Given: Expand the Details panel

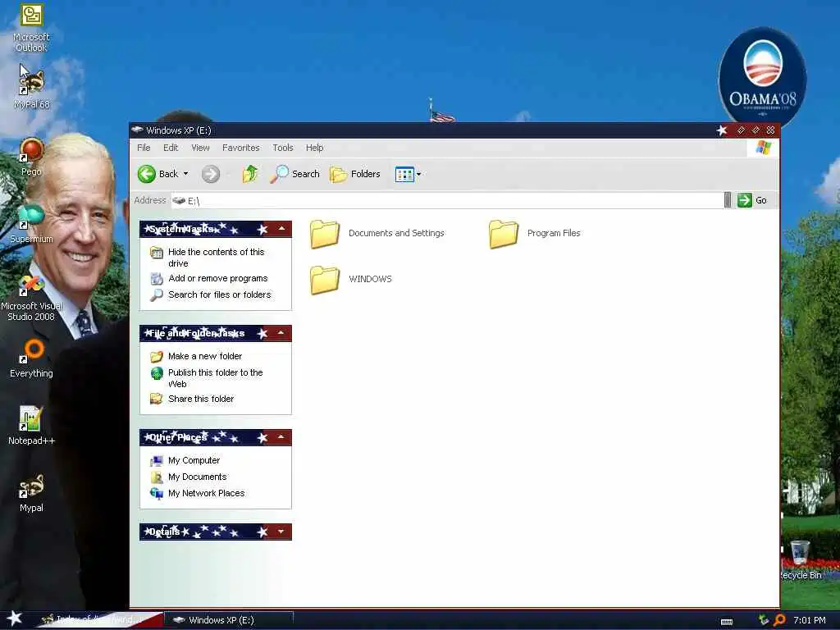Looking at the screenshot, I should [x=281, y=532].
